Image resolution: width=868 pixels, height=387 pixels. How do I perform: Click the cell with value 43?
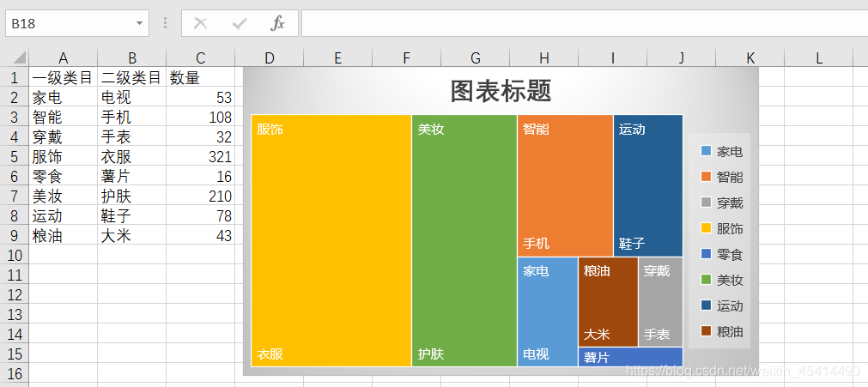coord(200,236)
